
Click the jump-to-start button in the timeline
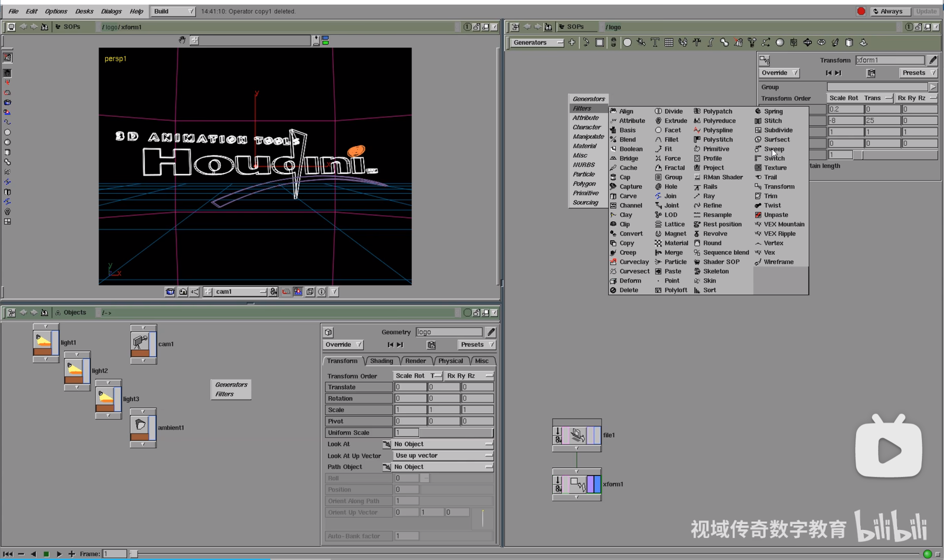click(x=8, y=554)
